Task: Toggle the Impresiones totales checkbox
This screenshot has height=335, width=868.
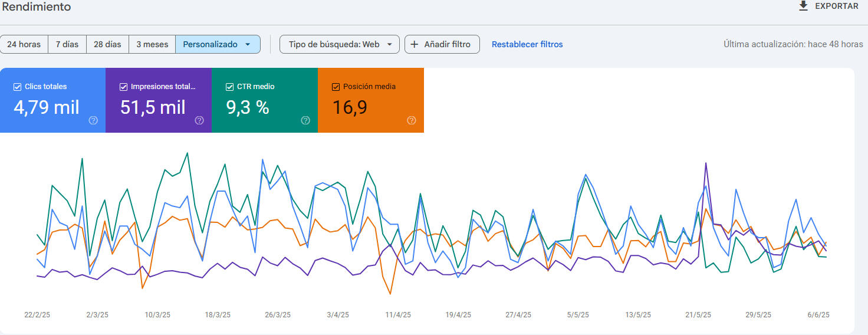Action: point(123,87)
